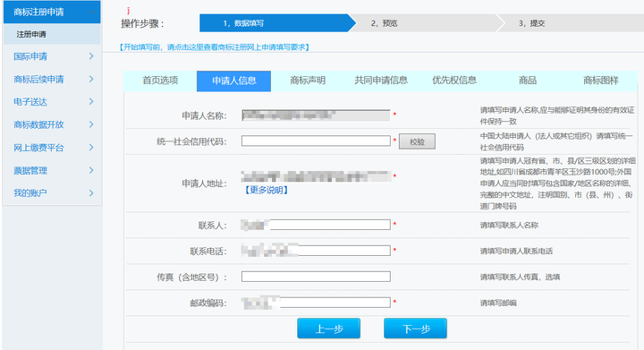Open 我的账户 in the sidebar
The height and width of the screenshot is (350, 644).
pyautogui.click(x=30, y=193)
